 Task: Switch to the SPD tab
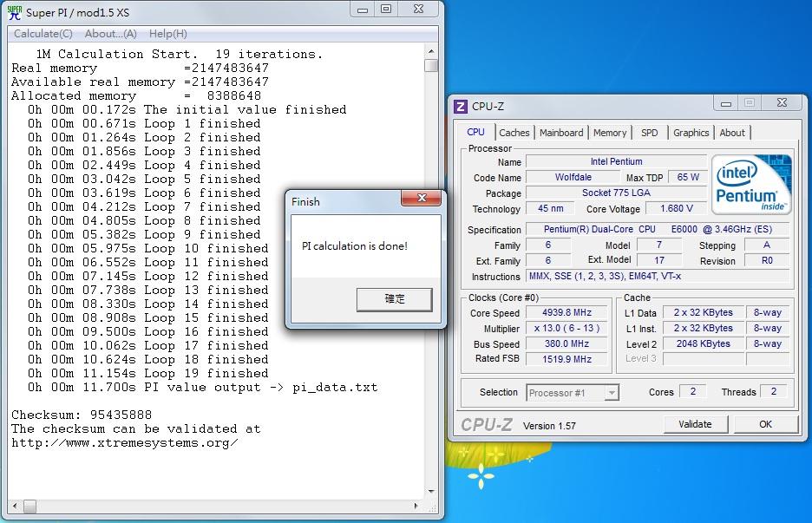[x=650, y=133]
